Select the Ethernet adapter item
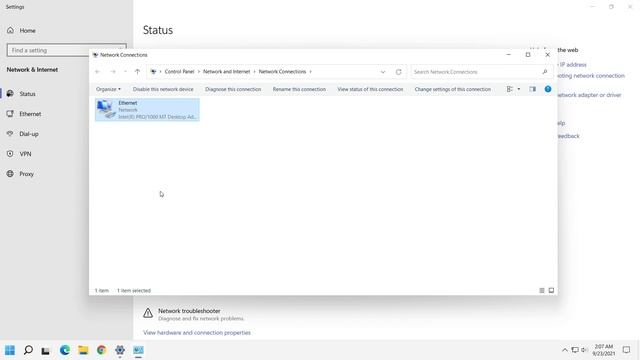Viewport: 640px width, 360px height. tap(147, 109)
